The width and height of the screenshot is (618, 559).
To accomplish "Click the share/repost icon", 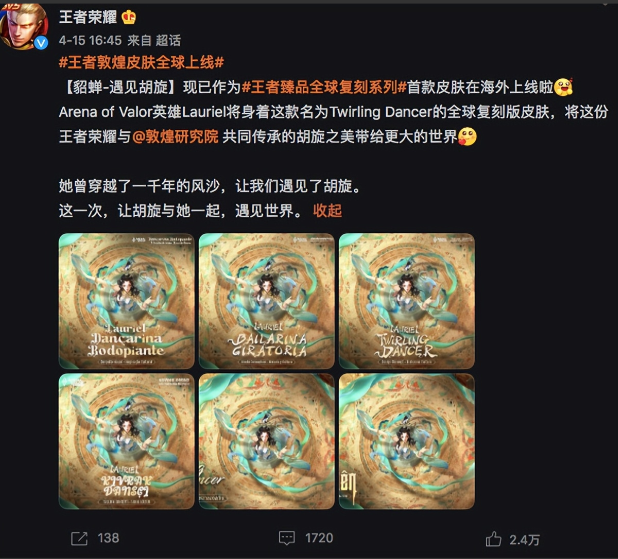I will pos(79,538).
